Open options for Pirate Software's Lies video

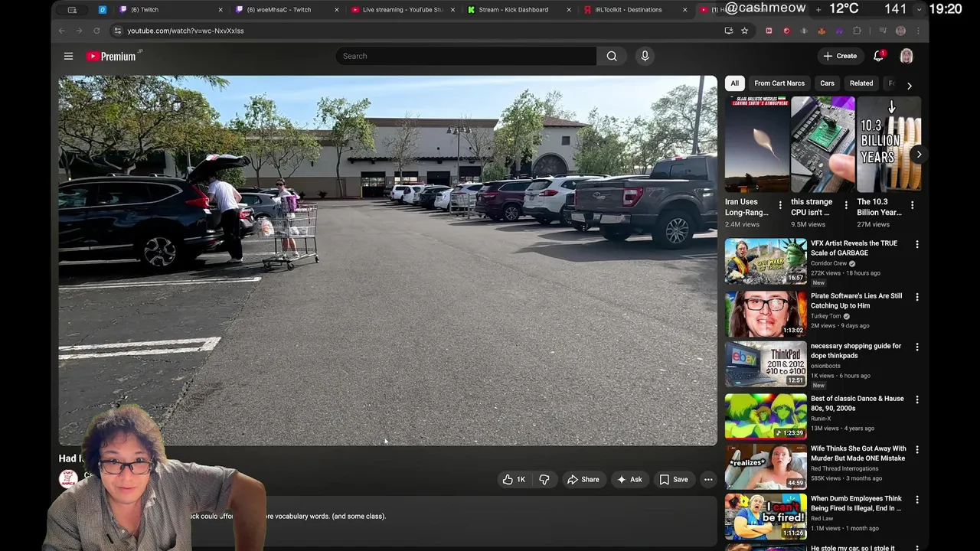917,297
